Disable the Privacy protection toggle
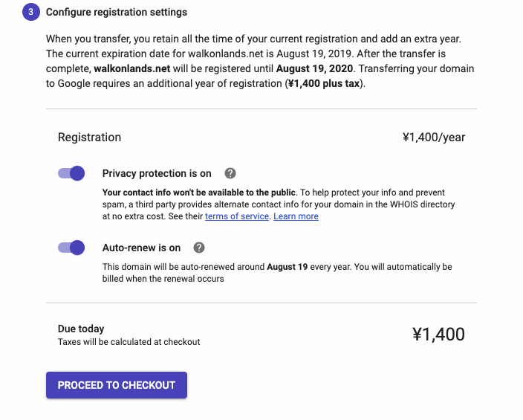 point(71,173)
